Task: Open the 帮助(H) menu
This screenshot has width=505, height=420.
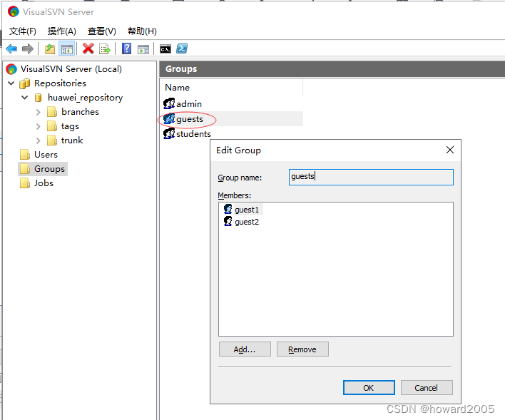Action: tap(142, 31)
